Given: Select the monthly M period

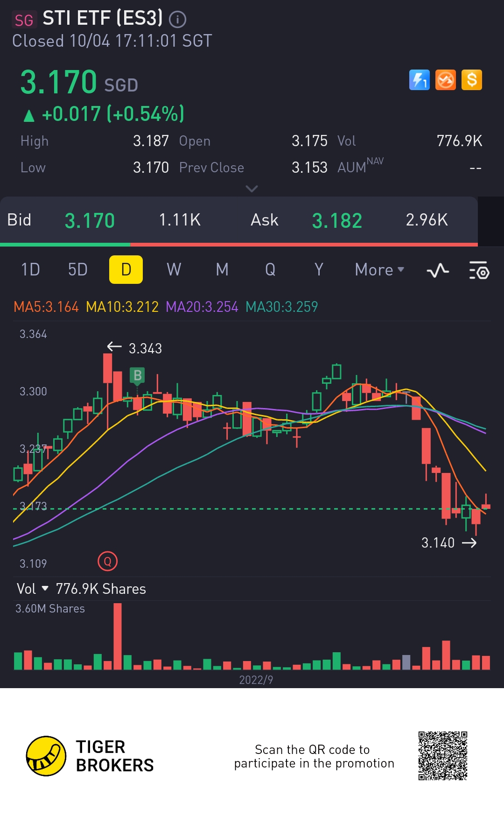Looking at the screenshot, I should [222, 269].
